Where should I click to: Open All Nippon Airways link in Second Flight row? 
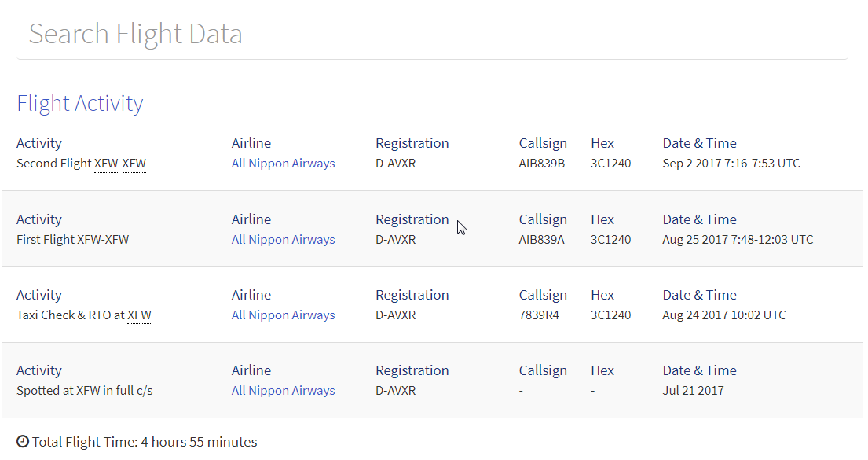click(283, 164)
